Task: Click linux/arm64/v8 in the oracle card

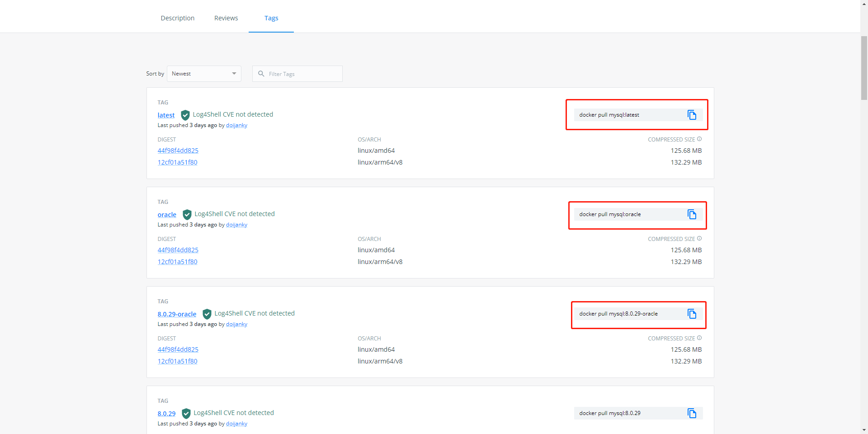Action: 380,262
